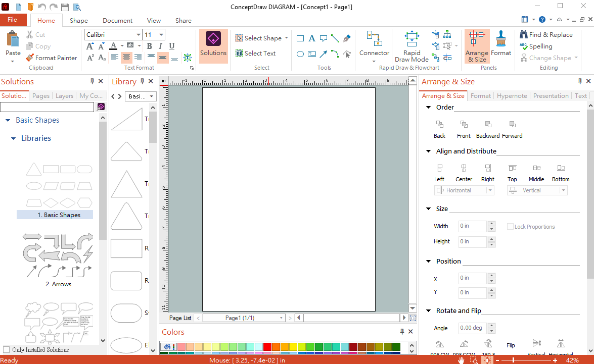This screenshot has height=364, width=594.
Task: Toggle italic text formatting
Action: click(x=161, y=46)
